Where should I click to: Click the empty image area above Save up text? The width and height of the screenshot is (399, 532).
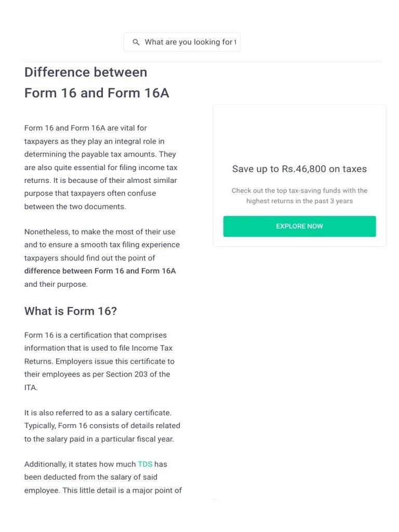click(x=299, y=132)
